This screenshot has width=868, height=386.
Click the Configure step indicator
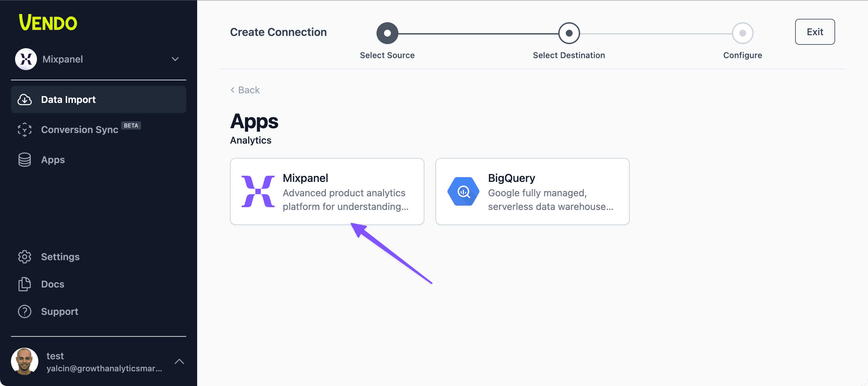[x=742, y=31]
